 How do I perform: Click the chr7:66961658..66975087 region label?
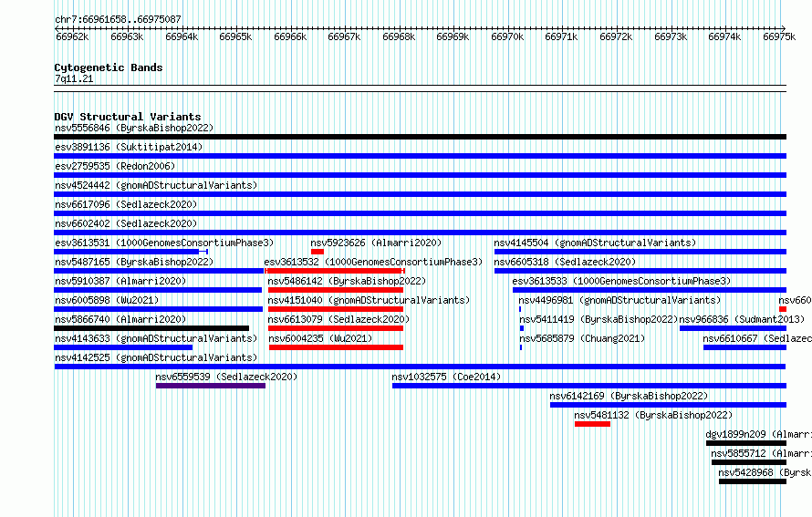click(x=118, y=19)
